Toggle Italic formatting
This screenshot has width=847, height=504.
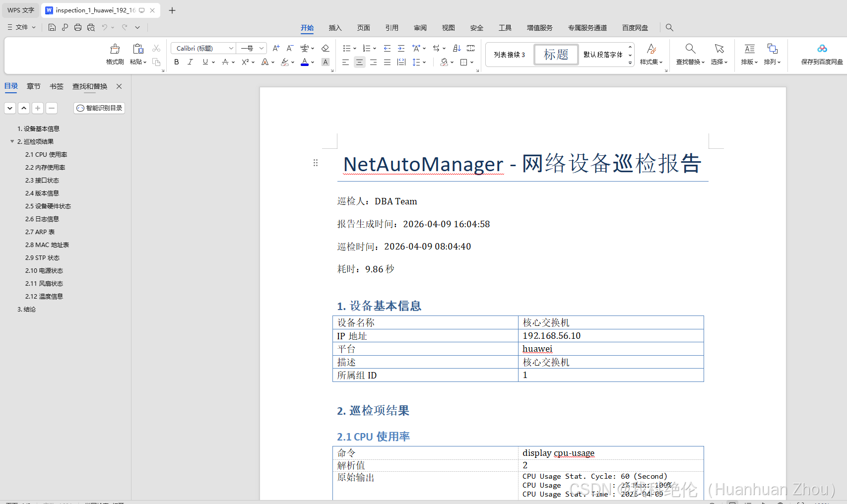tap(190, 62)
